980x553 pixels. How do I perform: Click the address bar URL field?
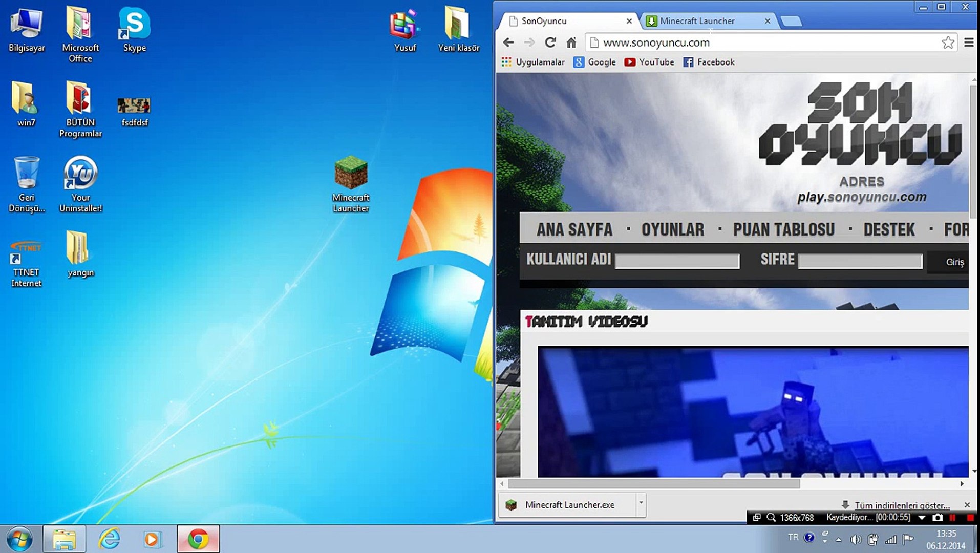click(x=770, y=42)
